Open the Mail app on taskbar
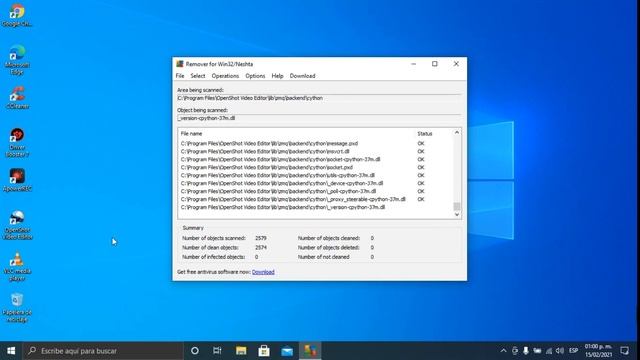This screenshot has width=640, height=360. [x=287, y=351]
